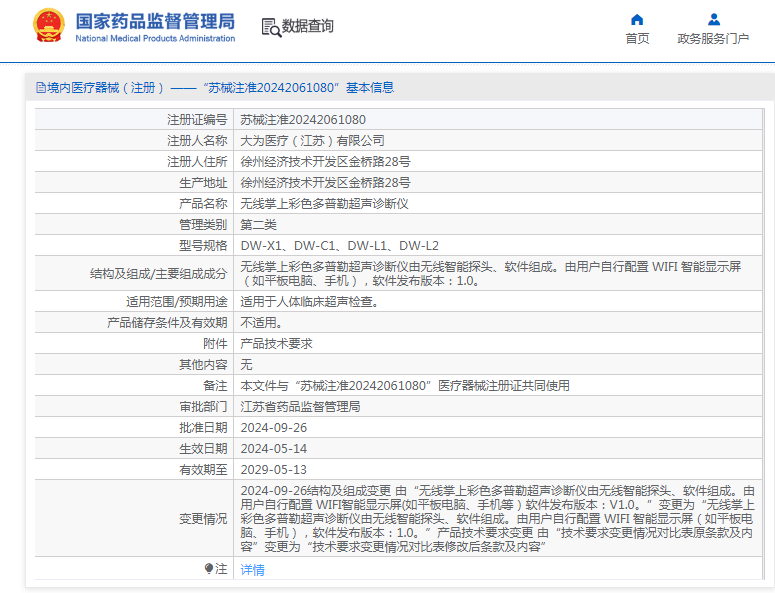Screen dimensions: 775x593
Task: Click the document icon before 境内医疗器械
Action: click(41, 88)
